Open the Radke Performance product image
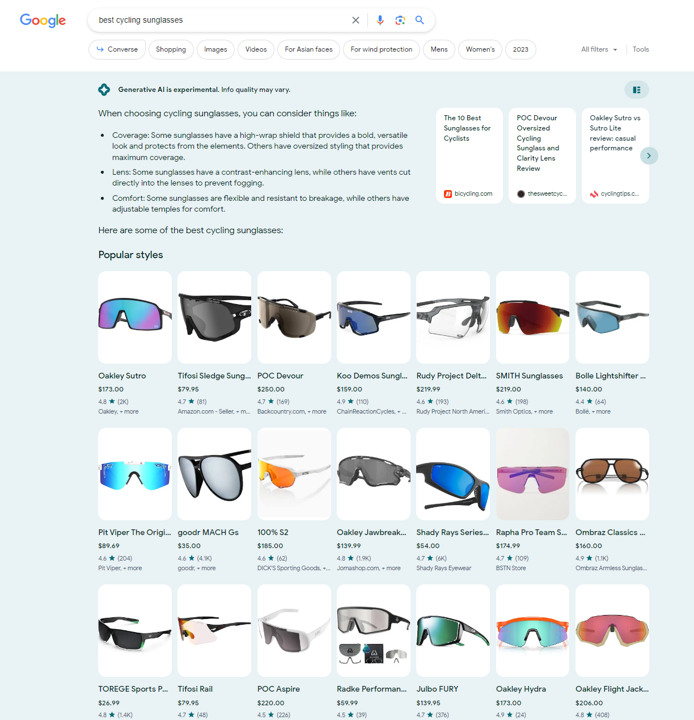 pyautogui.click(x=373, y=630)
